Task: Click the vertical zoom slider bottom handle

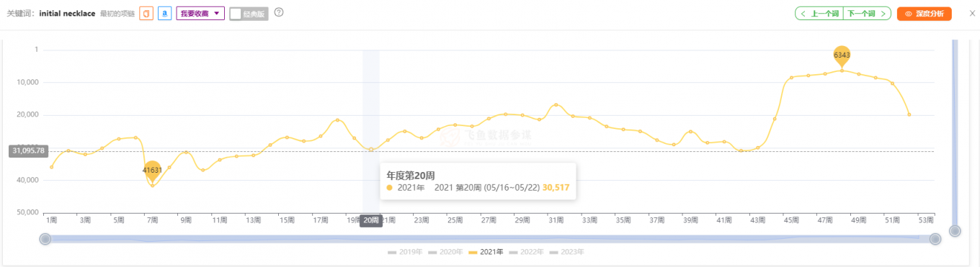Action: pos(955,231)
